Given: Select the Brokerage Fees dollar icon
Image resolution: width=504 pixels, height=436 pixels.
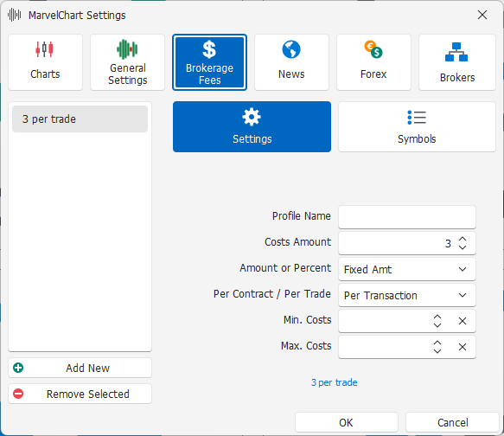Looking at the screenshot, I should point(209,50).
